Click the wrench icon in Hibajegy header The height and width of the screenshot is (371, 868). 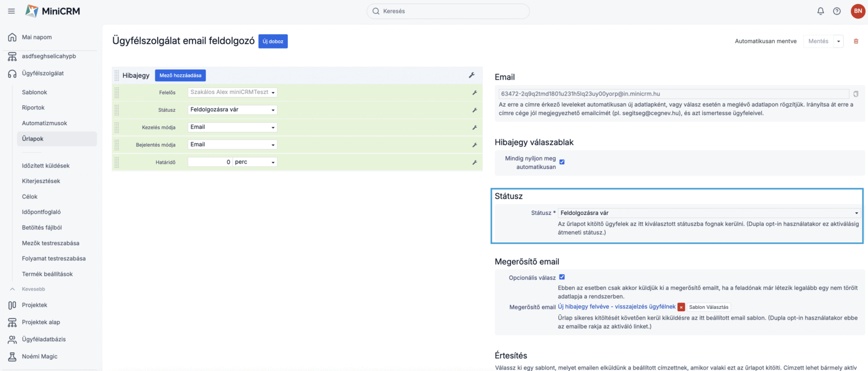(472, 75)
